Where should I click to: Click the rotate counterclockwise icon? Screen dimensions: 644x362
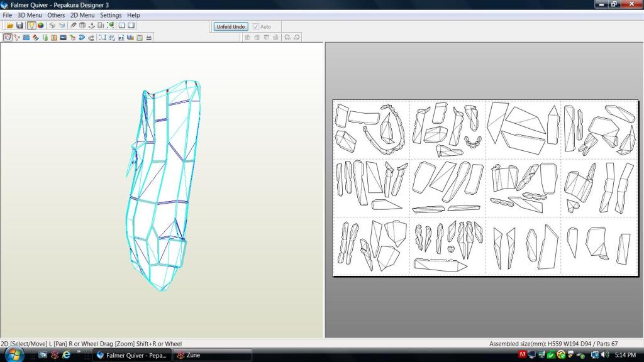(287, 37)
